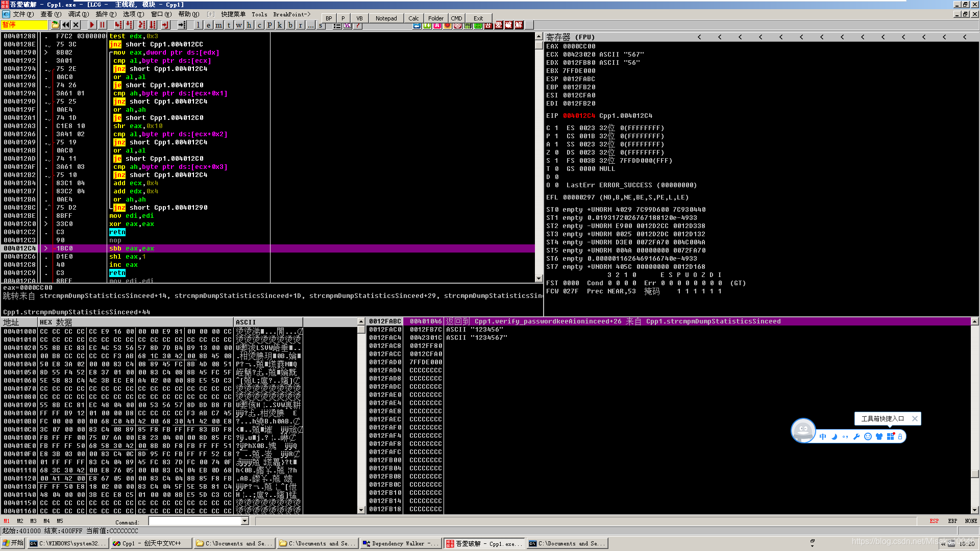Click the disassembly pane scroll-up arrow
Viewport: 980px width, 551px height.
click(538, 36)
